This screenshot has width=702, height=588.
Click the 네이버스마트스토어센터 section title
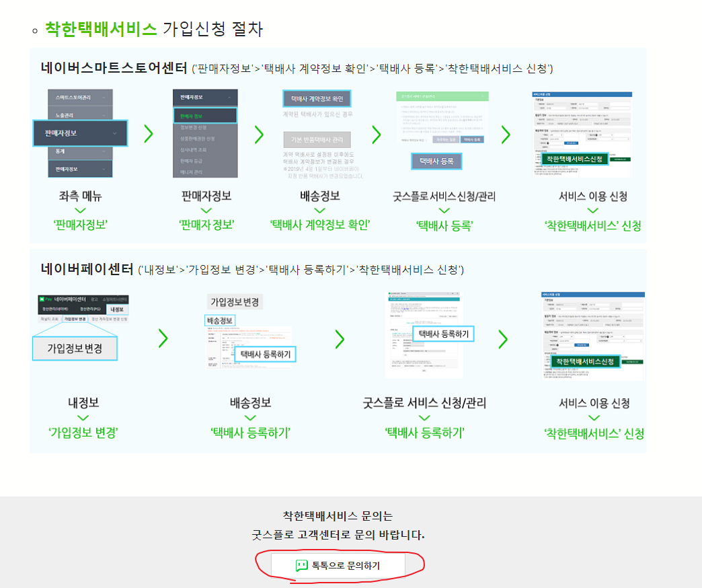(x=114, y=68)
